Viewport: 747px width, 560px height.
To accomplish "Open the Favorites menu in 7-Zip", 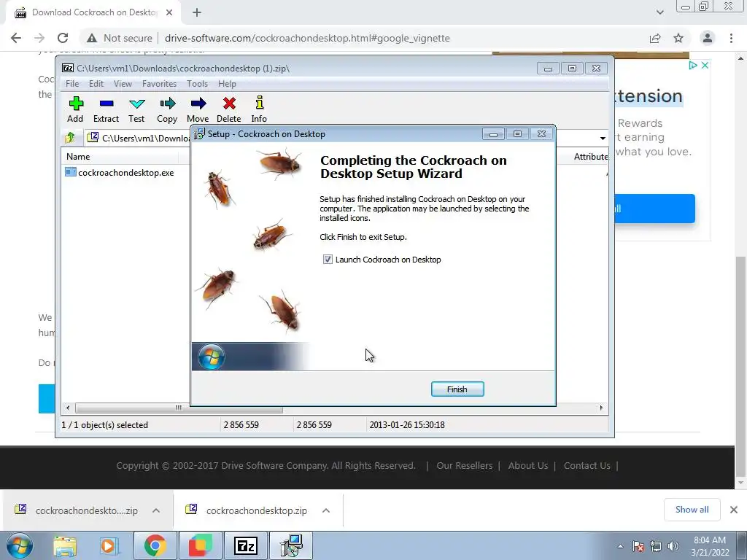I will [159, 84].
